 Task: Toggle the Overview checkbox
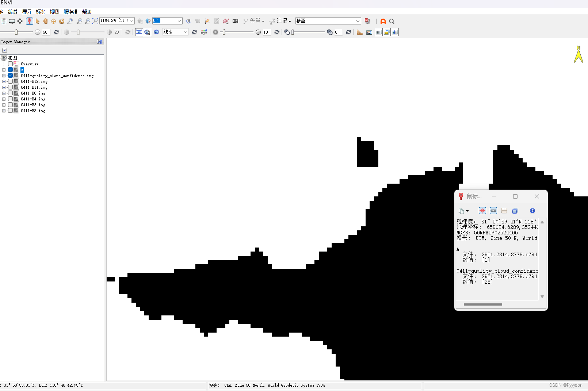(x=10, y=64)
